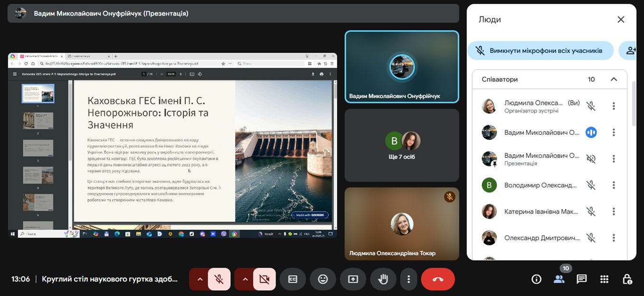Click Володимир Олександр... participant name
This screenshot has width=644, height=296.
(x=541, y=185)
